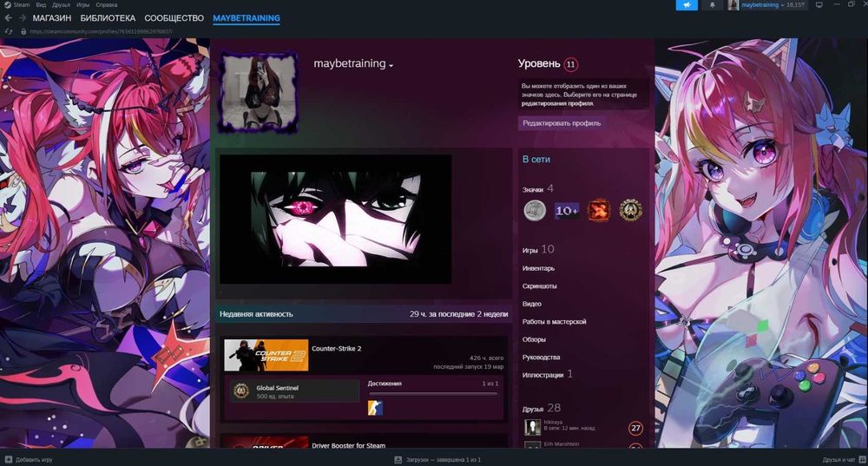The width and height of the screenshot is (868, 466).
Task: Click the Недавняя активность header
Action: (256, 314)
